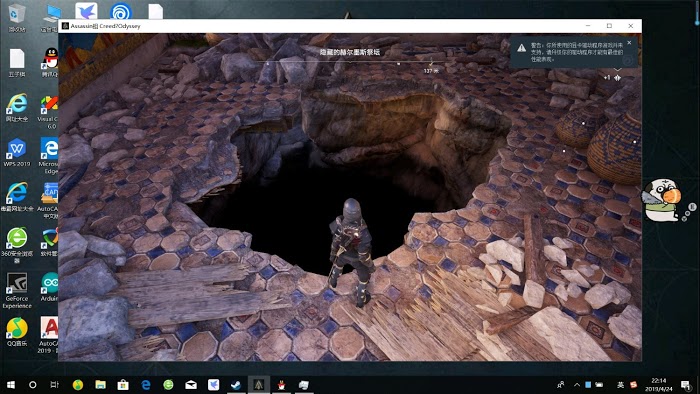Click the battery status tray icon

(x=599, y=385)
